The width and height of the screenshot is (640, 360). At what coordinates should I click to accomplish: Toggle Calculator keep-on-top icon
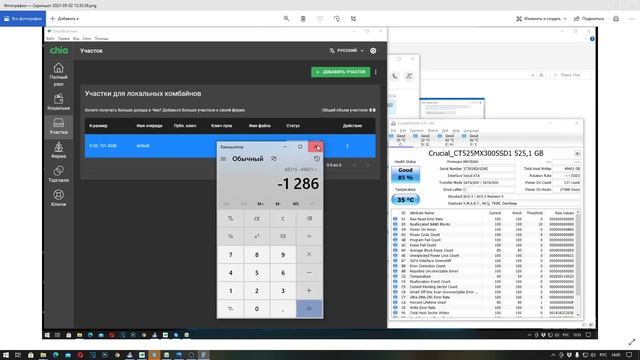click(x=273, y=158)
